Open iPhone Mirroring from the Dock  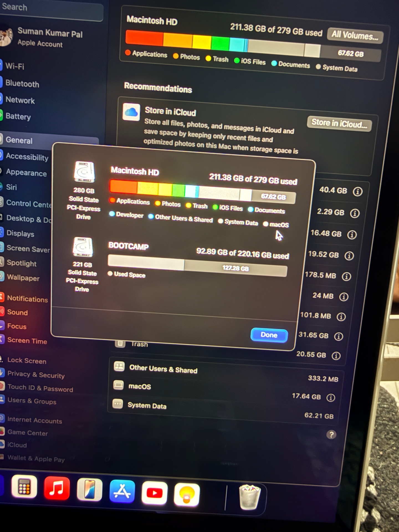pyautogui.click(x=89, y=490)
